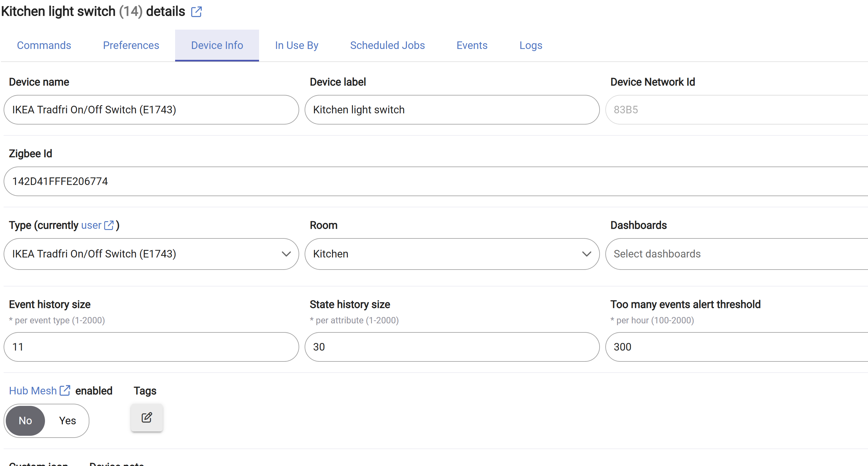Switch to the Events tab
Image resolution: width=868 pixels, height=466 pixels.
click(472, 45)
